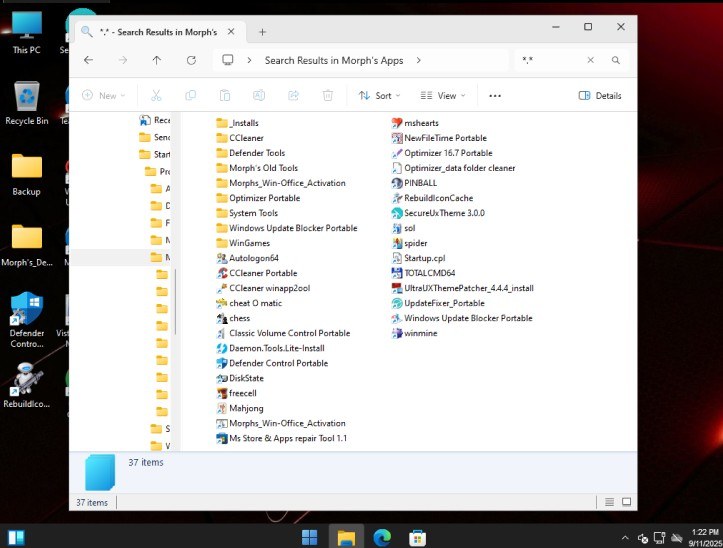The width and height of the screenshot is (723, 548).
Task: Open UltraUXThemePatcher_4.4.4_install file
Action: click(x=462, y=288)
